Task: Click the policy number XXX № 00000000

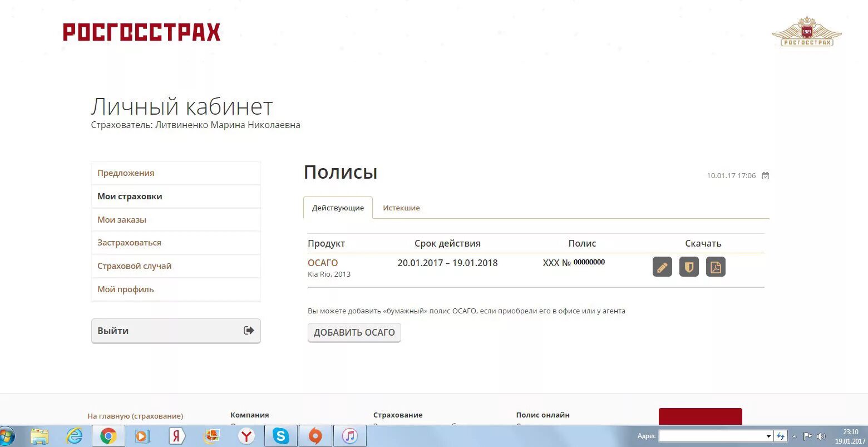Action: [x=574, y=263]
